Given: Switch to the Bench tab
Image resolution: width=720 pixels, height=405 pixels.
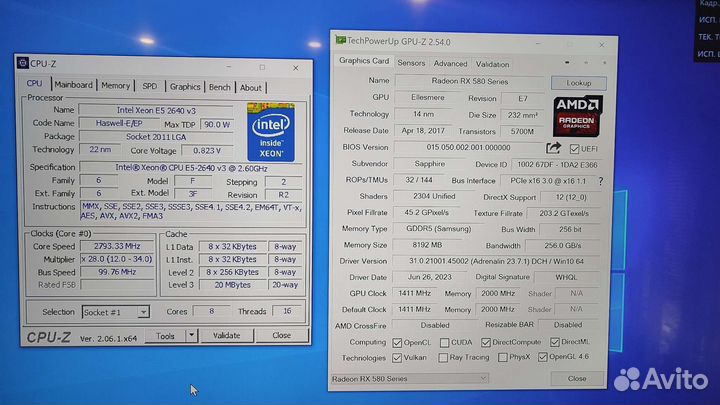Looking at the screenshot, I should (219, 87).
